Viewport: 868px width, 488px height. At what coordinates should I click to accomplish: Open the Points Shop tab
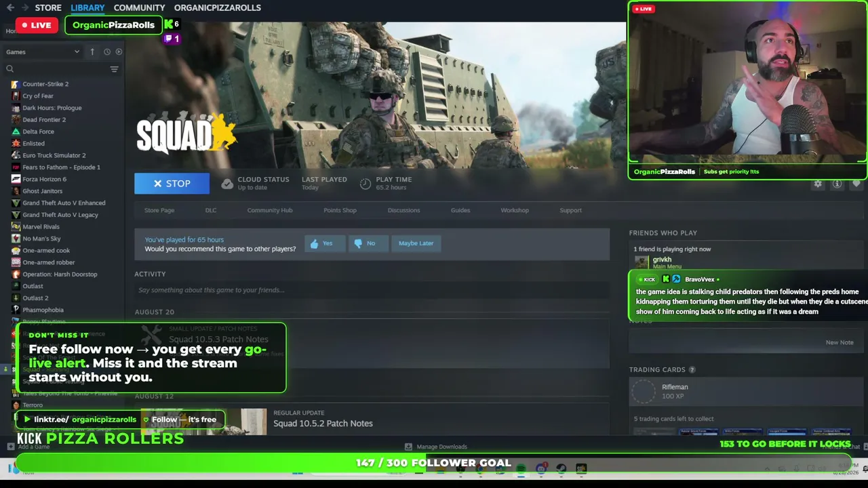pyautogui.click(x=340, y=210)
